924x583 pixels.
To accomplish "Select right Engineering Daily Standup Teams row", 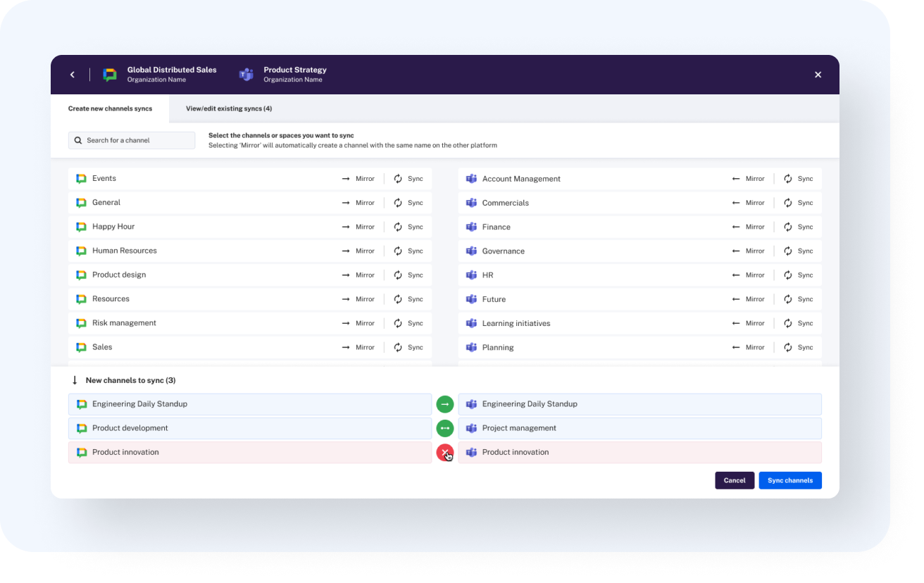I will pyautogui.click(x=639, y=404).
